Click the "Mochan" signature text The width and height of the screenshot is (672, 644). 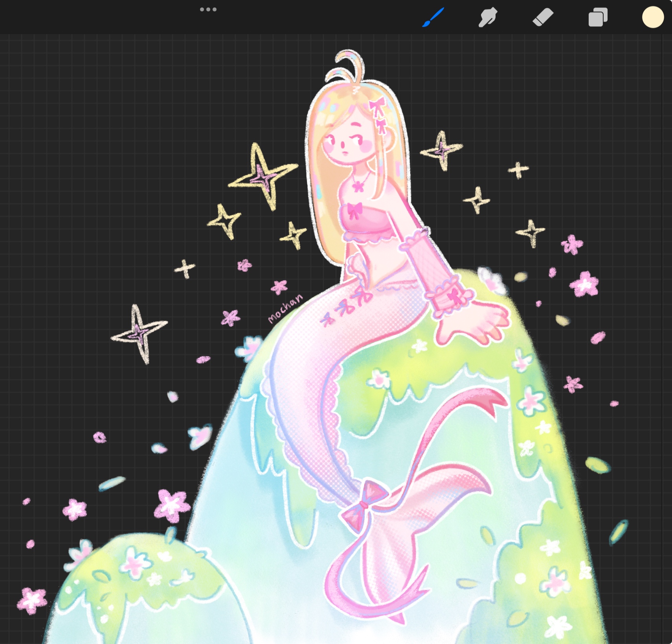point(285,308)
